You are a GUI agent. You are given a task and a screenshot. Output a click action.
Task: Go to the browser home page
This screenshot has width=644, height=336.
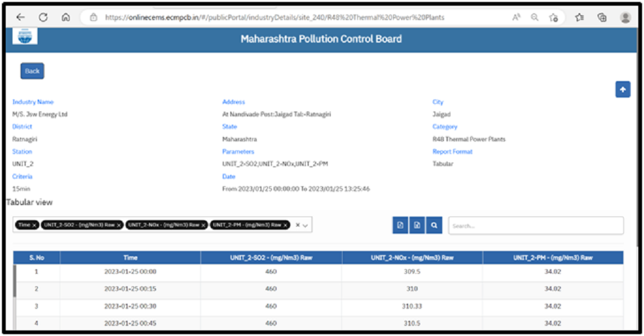[65, 18]
